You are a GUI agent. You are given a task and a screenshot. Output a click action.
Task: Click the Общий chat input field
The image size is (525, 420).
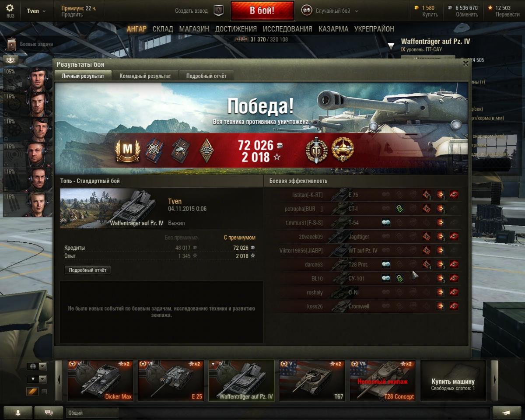pyautogui.click(x=92, y=413)
